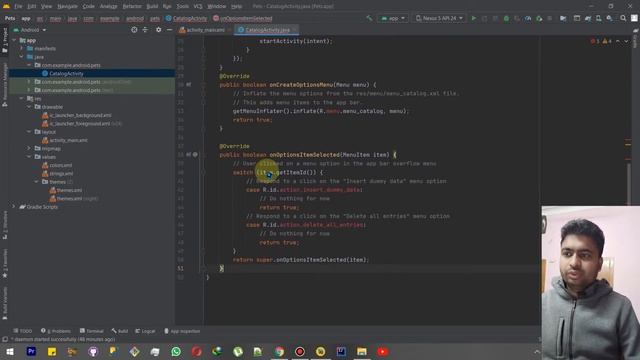Collapse the app module node
The width and height of the screenshot is (640, 360).
coord(15,40)
